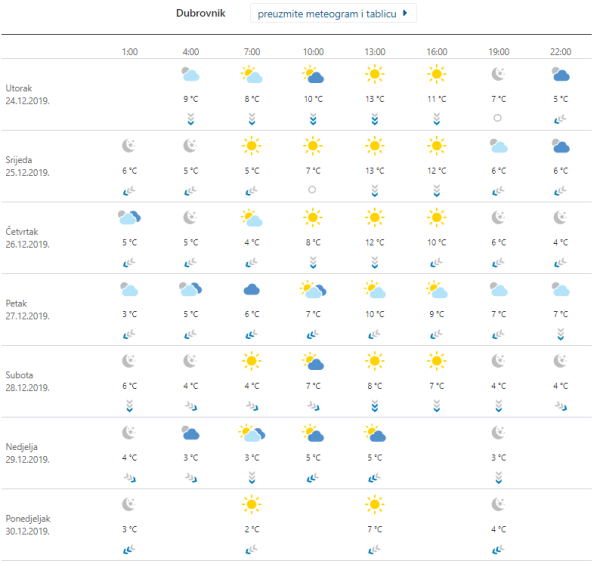Click the sun icon for Ponedjeljak at 7:00
The height and width of the screenshot is (564, 600).
point(251,505)
